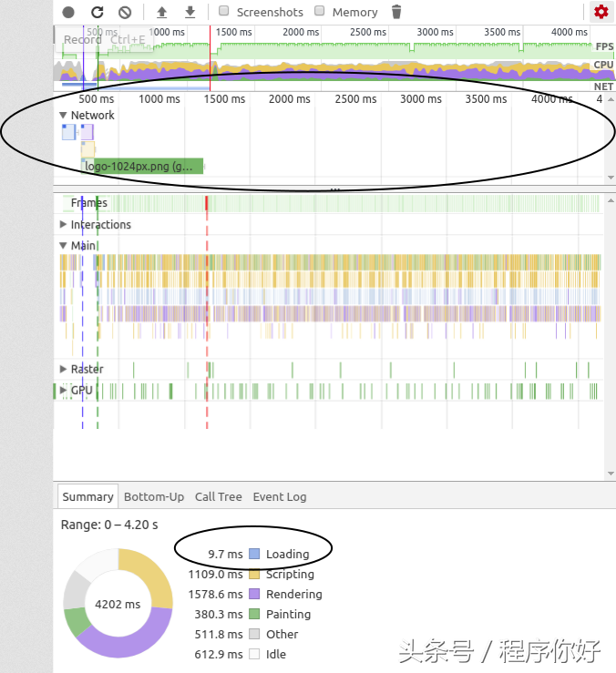The image size is (616, 673).
Task: Select the Event Log tab
Action: tap(280, 496)
